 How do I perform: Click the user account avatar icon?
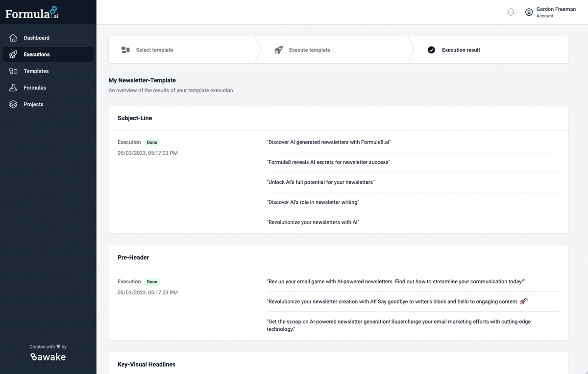529,12
